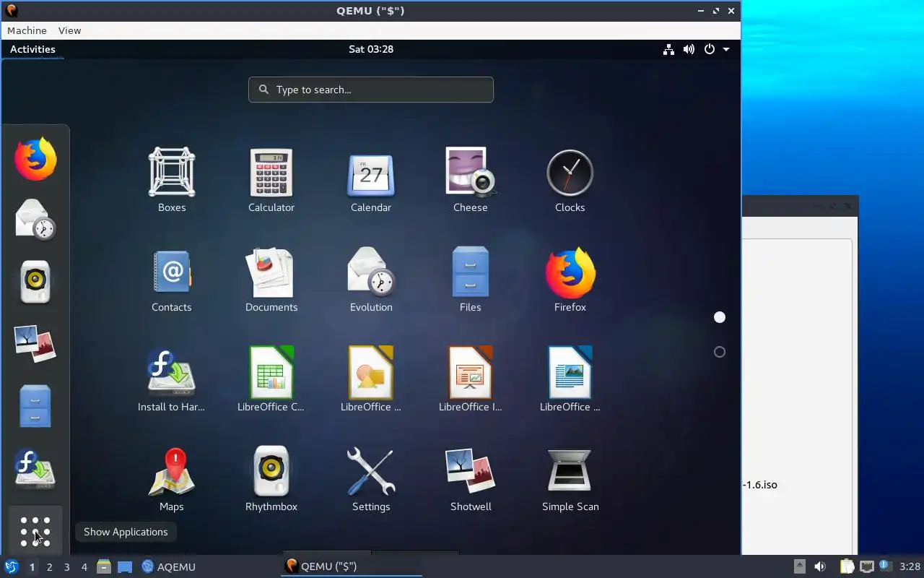The width and height of the screenshot is (924, 578).
Task: Click the show desktop icon in host taskbar
Action: pyautogui.click(x=125, y=566)
